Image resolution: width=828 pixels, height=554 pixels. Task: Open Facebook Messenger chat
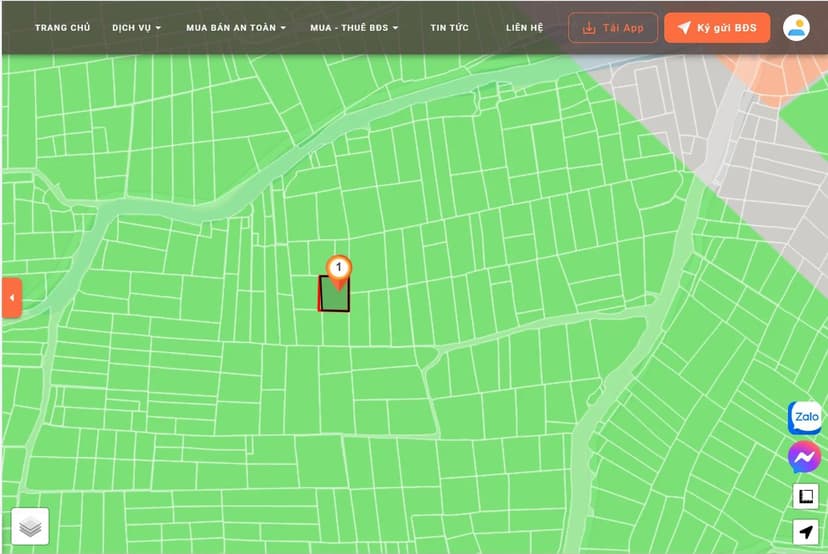804,457
